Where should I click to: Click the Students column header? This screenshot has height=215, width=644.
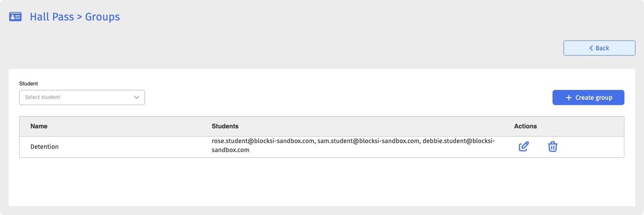(225, 126)
